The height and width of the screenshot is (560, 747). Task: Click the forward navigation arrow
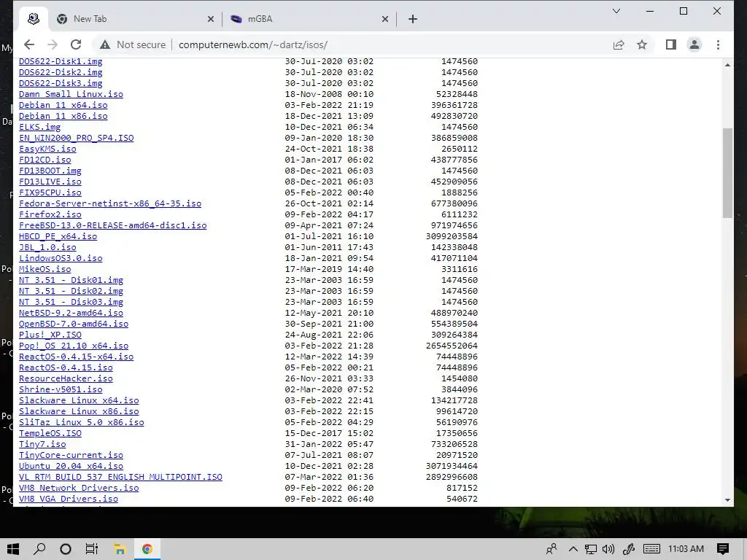53,44
